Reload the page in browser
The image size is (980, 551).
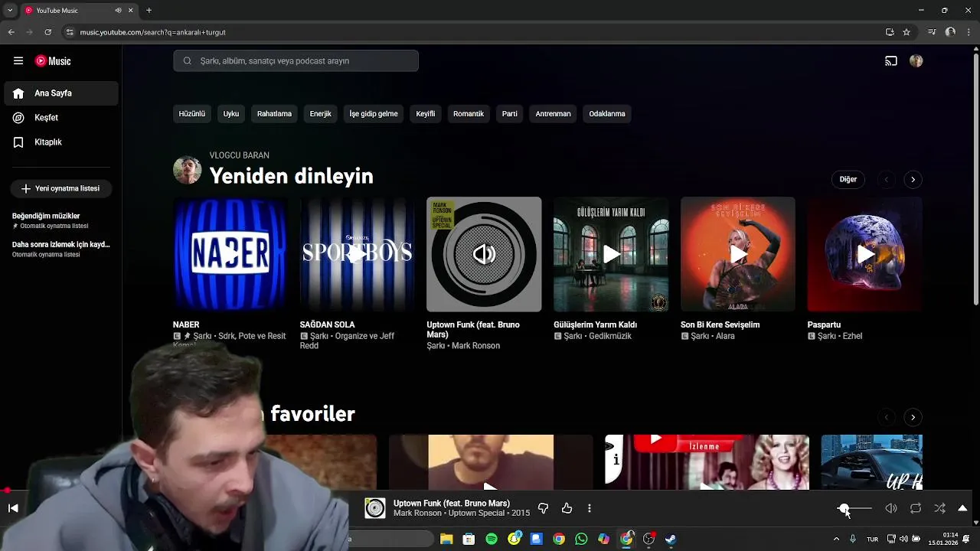(48, 32)
